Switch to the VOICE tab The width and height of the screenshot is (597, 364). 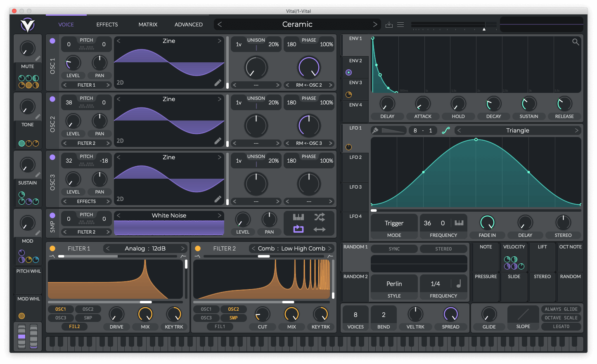tap(66, 24)
